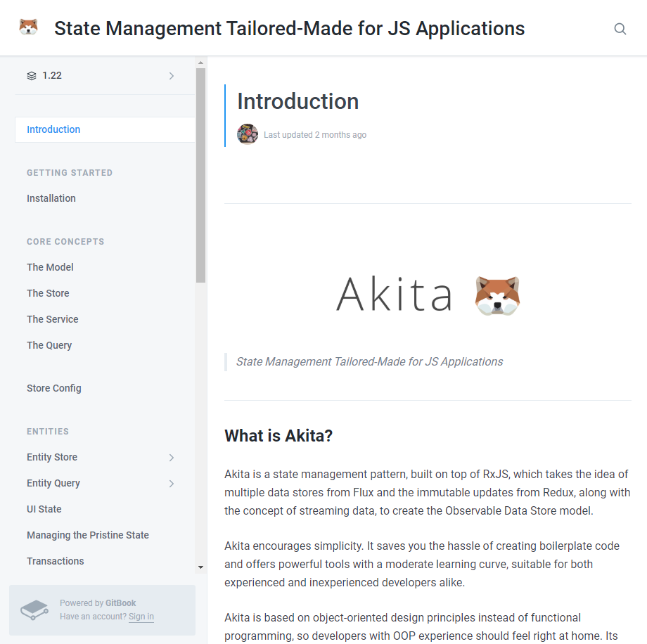Open the Transactions page
The width and height of the screenshot is (647, 644).
pos(56,561)
